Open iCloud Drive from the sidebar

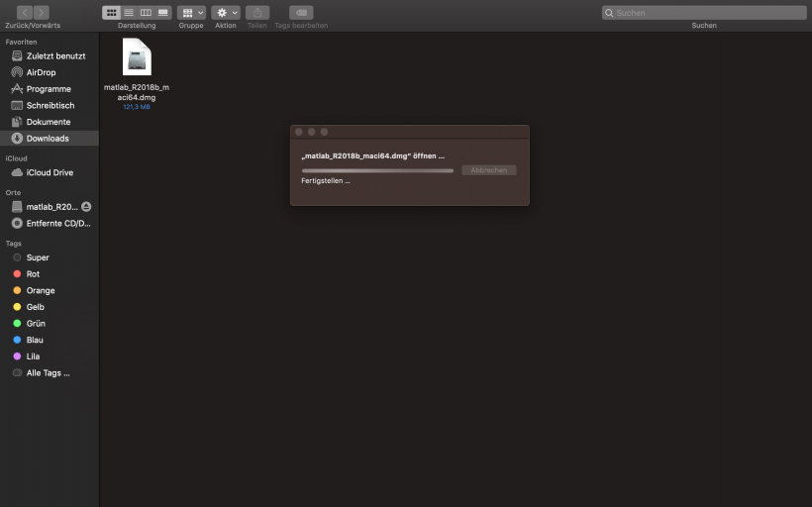click(50, 172)
